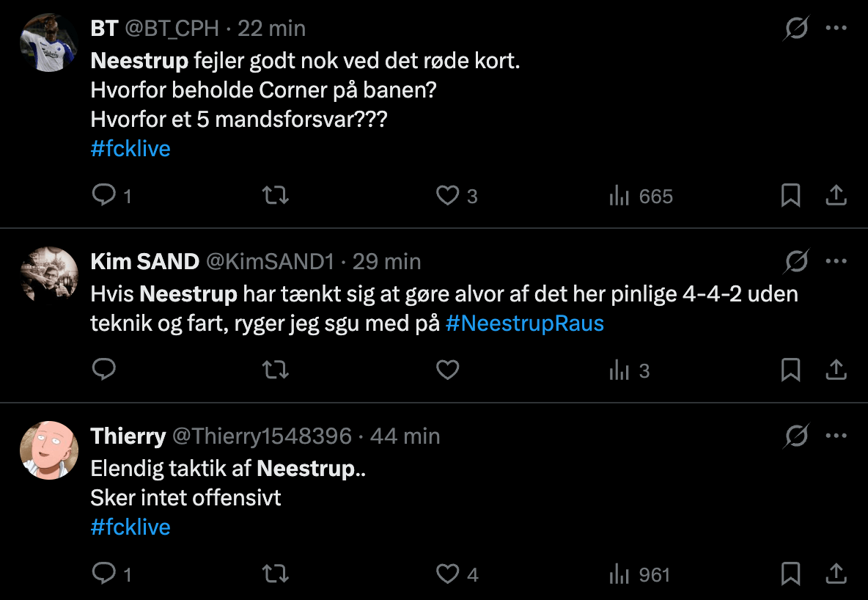
Task: Share BT's tweet
Action: click(x=836, y=196)
